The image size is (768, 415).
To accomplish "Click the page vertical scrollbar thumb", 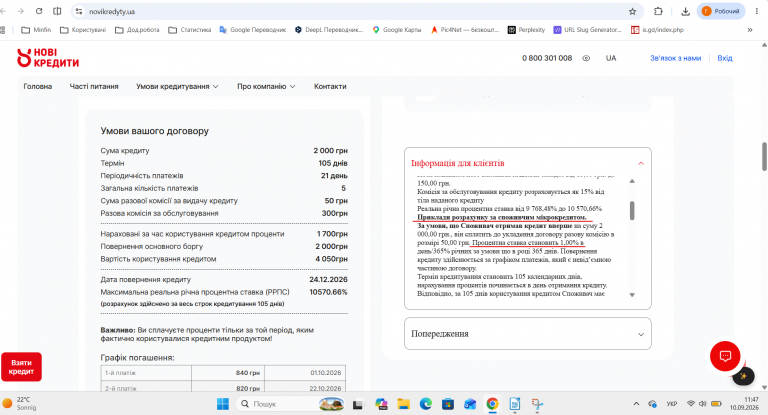I will click(764, 156).
